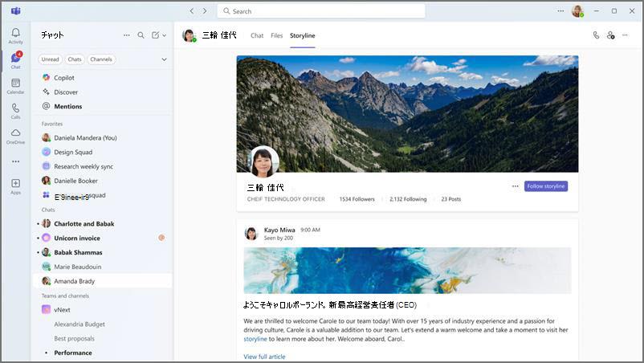Start a new chat with compose icon
The height and width of the screenshot is (363, 644).
[155, 35]
